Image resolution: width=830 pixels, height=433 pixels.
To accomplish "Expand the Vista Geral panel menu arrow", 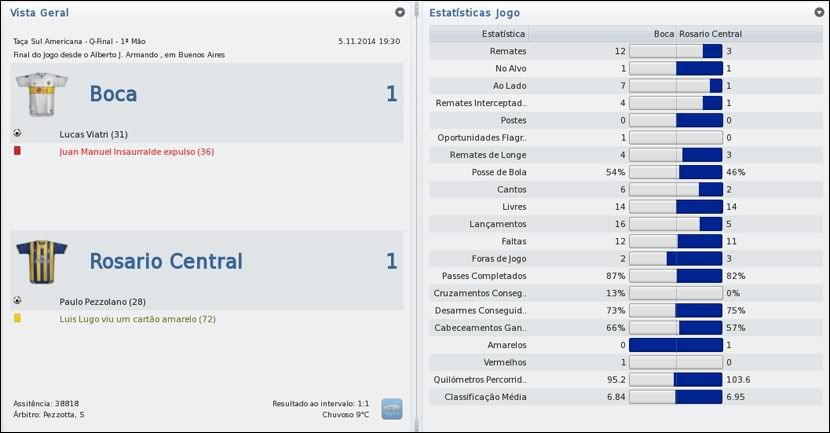I will pyautogui.click(x=400, y=12).
